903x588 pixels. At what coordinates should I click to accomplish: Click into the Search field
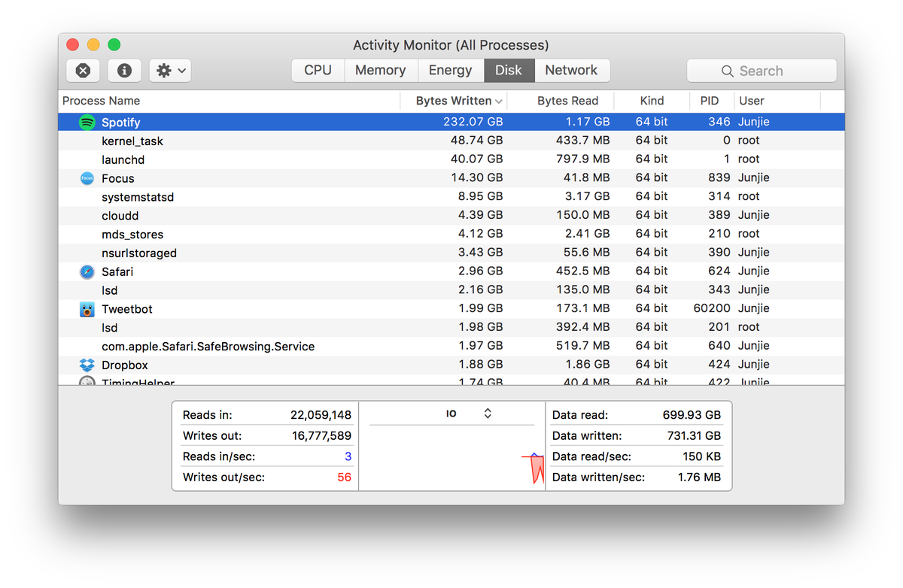(762, 71)
